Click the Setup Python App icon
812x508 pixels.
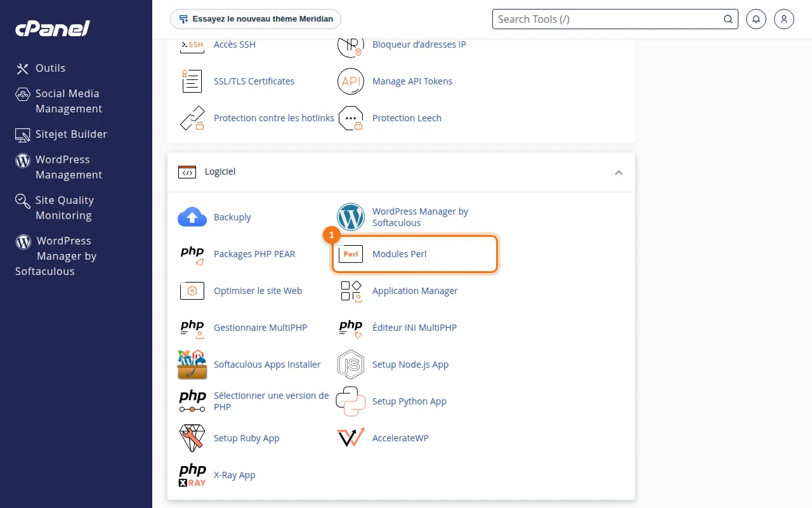point(351,401)
